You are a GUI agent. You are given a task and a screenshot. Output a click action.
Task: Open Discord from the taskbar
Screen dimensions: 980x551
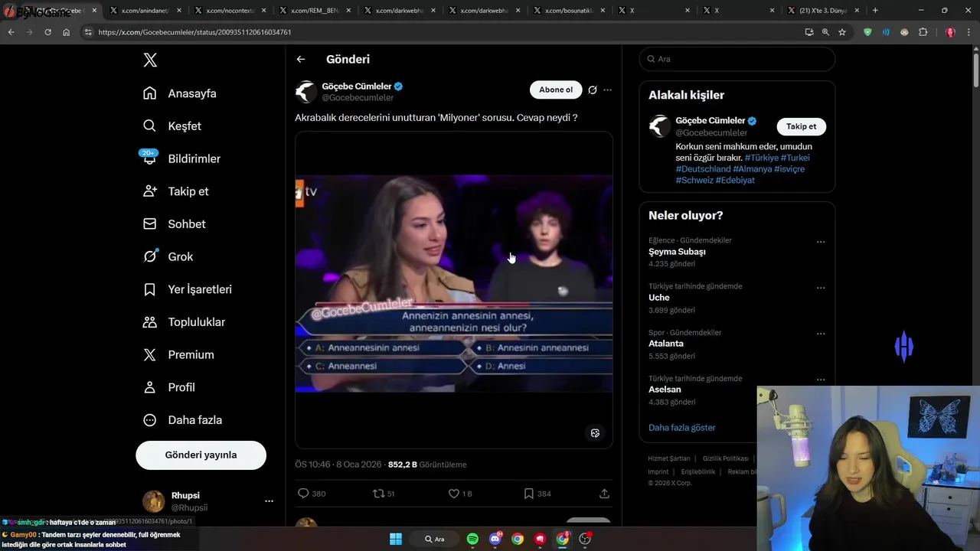(495, 539)
